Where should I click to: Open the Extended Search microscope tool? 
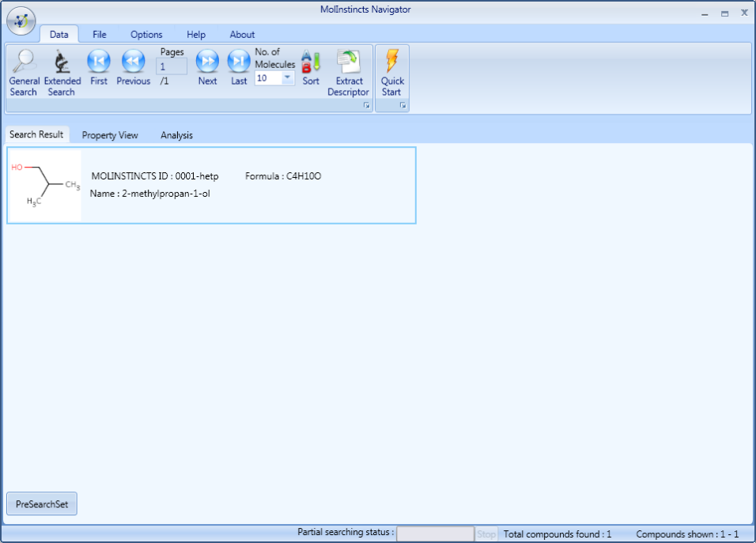click(x=62, y=73)
